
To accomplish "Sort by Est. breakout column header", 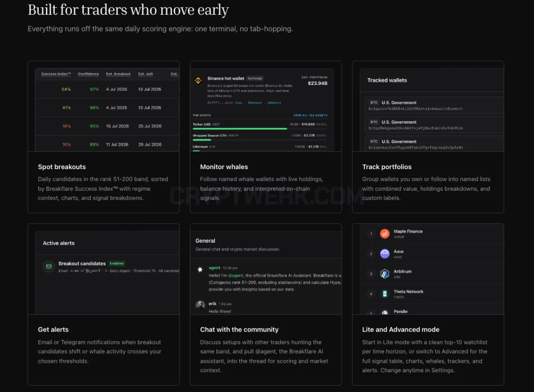I will coord(118,74).
